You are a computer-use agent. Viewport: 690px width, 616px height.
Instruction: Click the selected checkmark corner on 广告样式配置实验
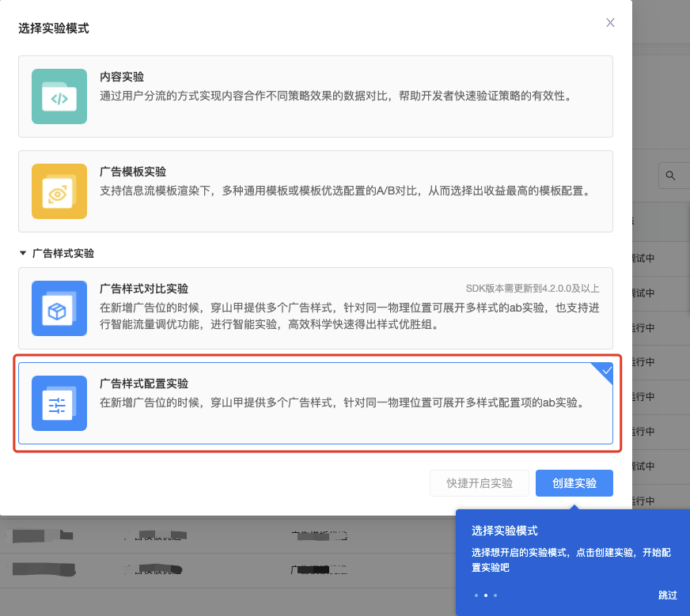pos(606,370)
